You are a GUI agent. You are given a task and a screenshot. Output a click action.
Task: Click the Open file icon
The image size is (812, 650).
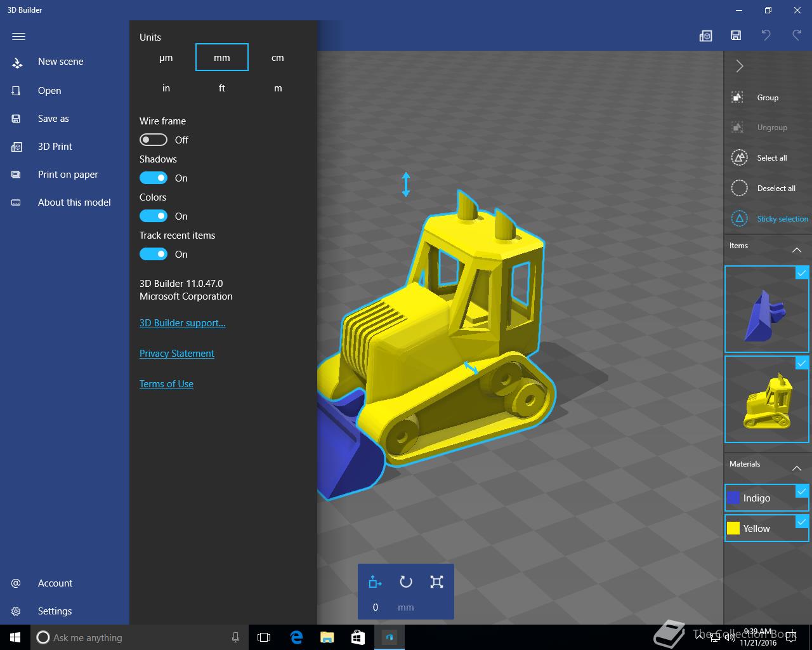[x=16, y=91]
